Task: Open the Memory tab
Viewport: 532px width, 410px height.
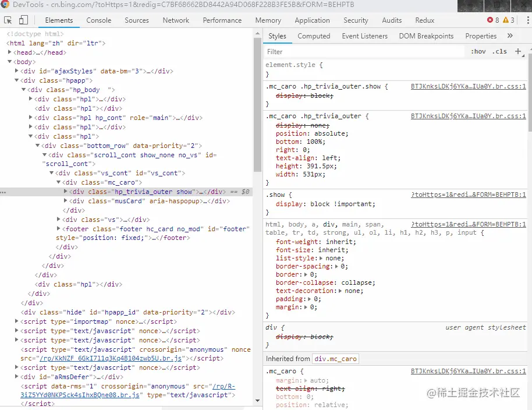Action: [x=268, y=20]
